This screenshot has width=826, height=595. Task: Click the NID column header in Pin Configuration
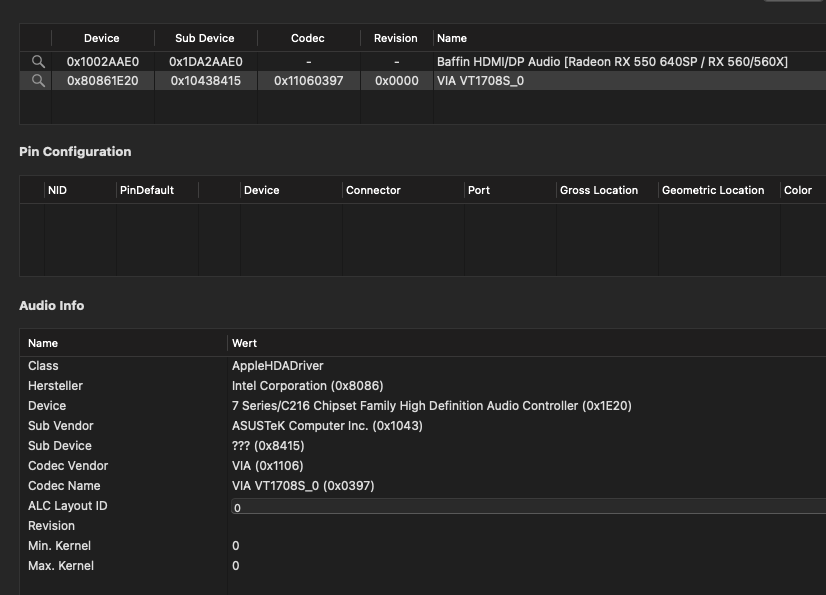pos(58,190)
